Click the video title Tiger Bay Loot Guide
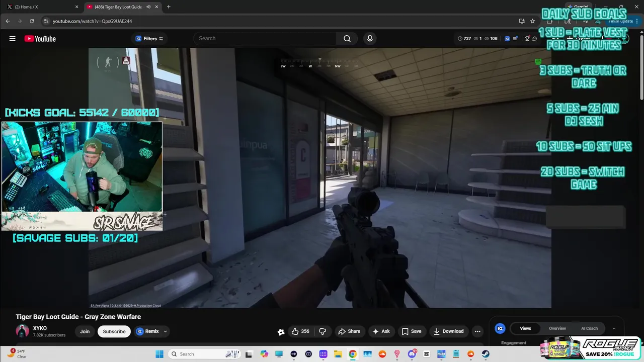The width and height of the screenshot is (644, 362). pyautogui.click(x=78, y=317)
